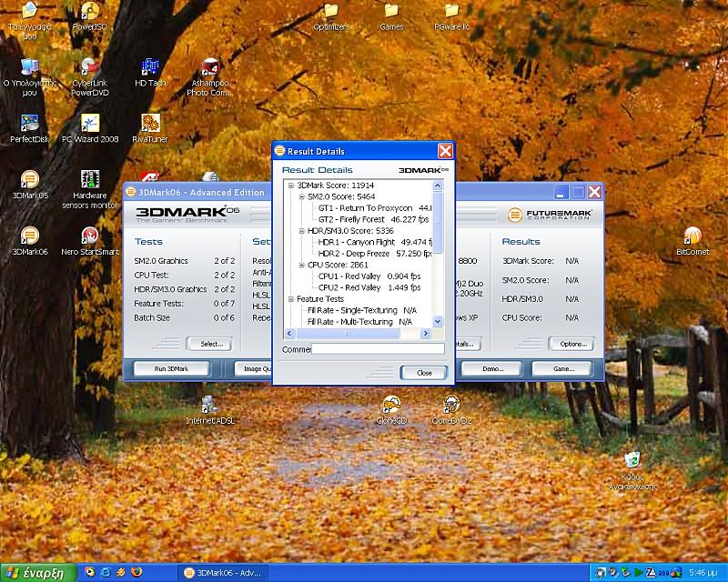Viewport: 728px width, 582px height.
Task: Select the HDR2 - Deep Freeze result
Action: coord(375,254)
